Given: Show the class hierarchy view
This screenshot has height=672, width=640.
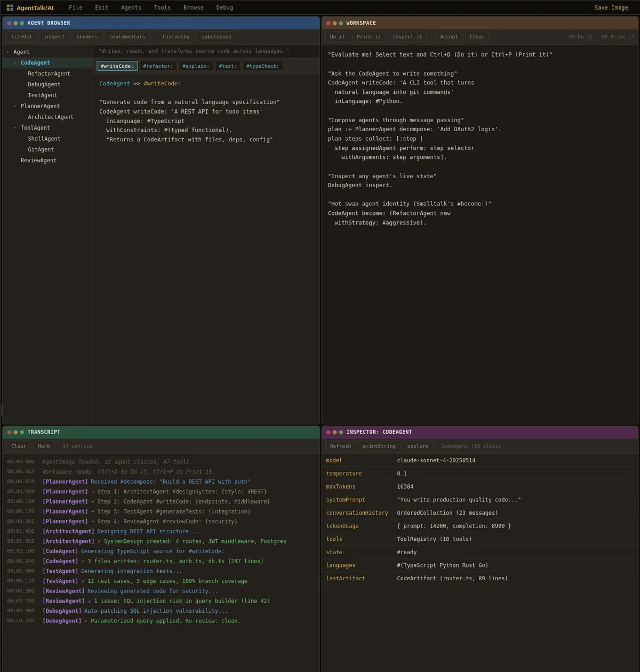Looking at the screenshot, I should coord(176,37).
